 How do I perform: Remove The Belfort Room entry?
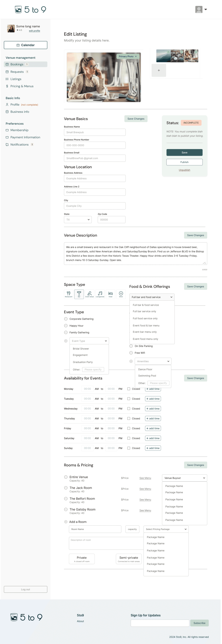66,499
